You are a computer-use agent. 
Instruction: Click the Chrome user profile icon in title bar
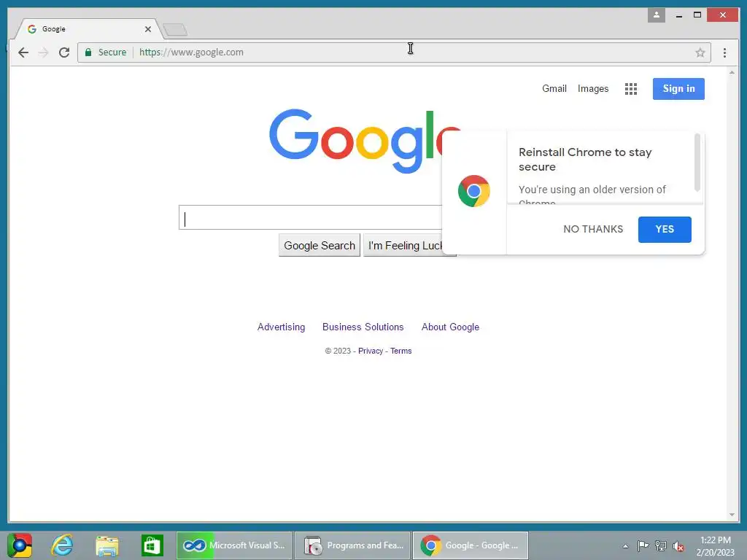(x=656, y=15)
